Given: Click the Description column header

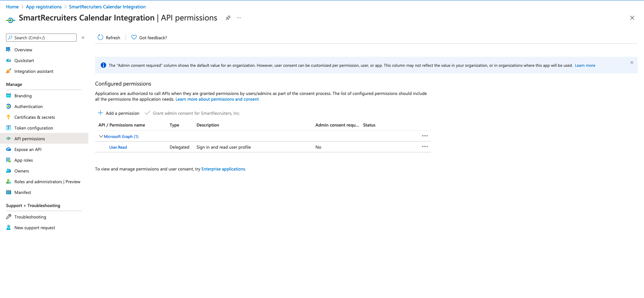Looking at the screenshot, I should pyautogui.click(x=208, y=125).
